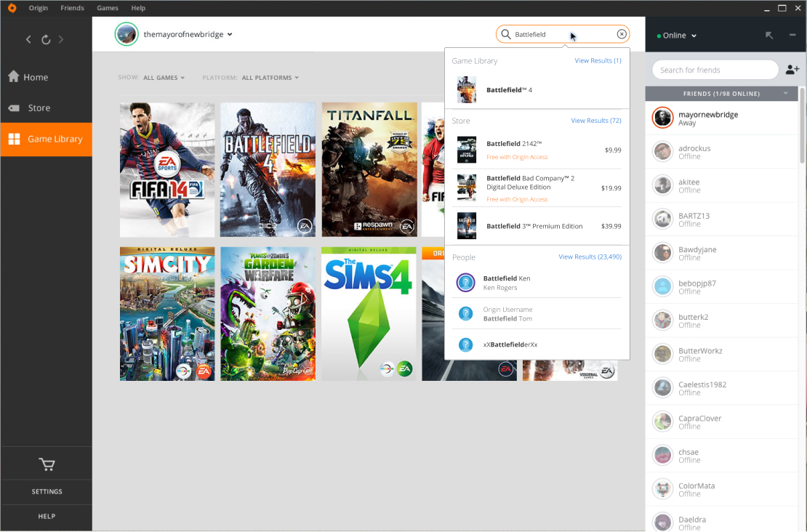The height and width of the screenshot is (532, 807).
Task: Open the All Games show filter
Action: click(x=164, y=78)
